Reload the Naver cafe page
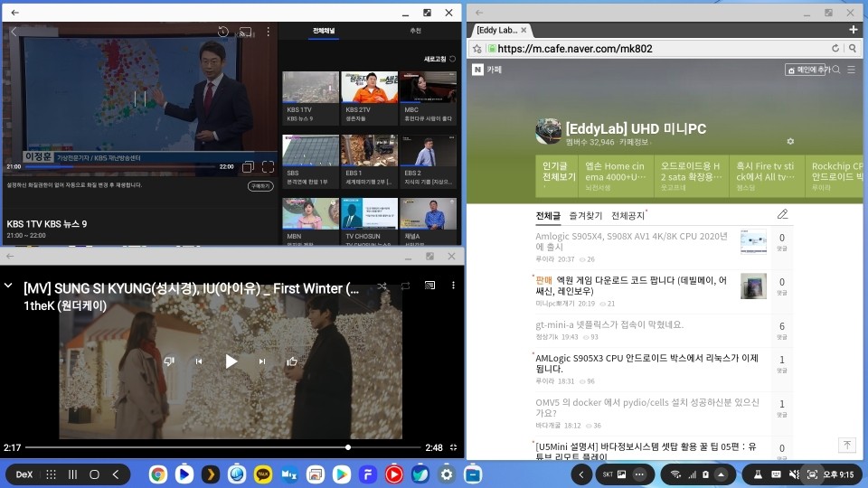 pyautogui.click(x=835, y=49)
